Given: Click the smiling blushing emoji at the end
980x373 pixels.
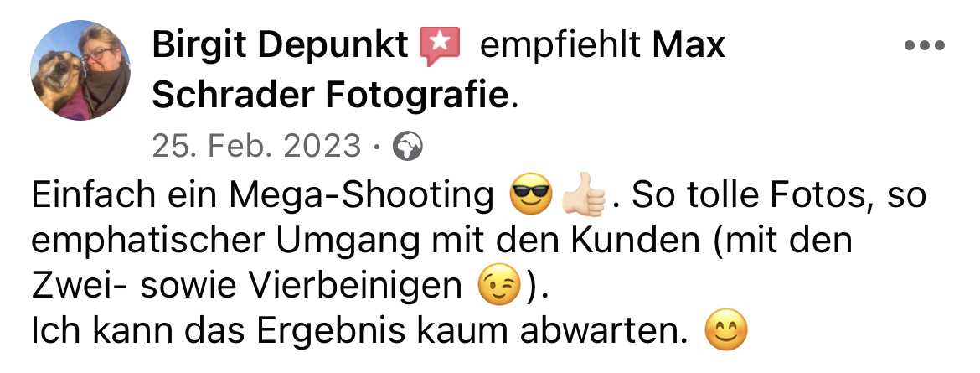Looking at the screenshot, I should tap(725, 329).
